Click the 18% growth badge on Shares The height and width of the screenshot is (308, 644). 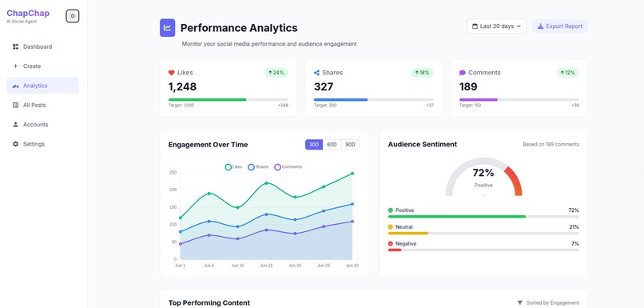422,73
